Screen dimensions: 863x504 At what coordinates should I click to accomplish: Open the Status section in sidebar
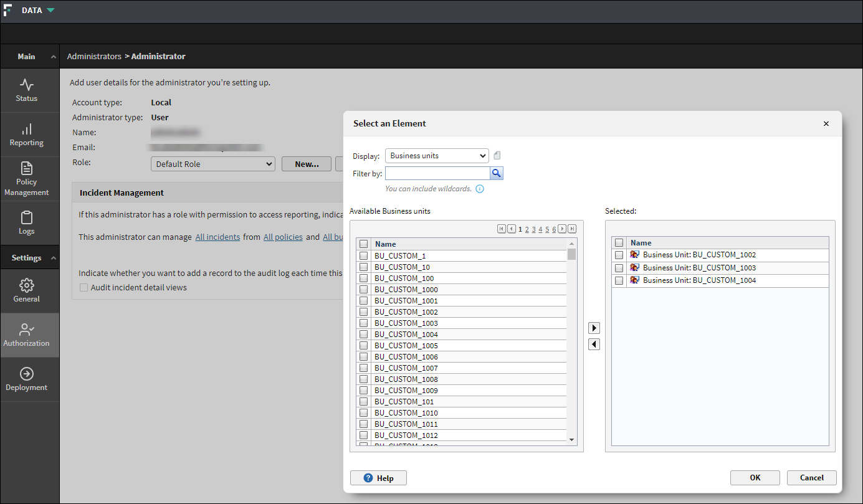point(27,90)
